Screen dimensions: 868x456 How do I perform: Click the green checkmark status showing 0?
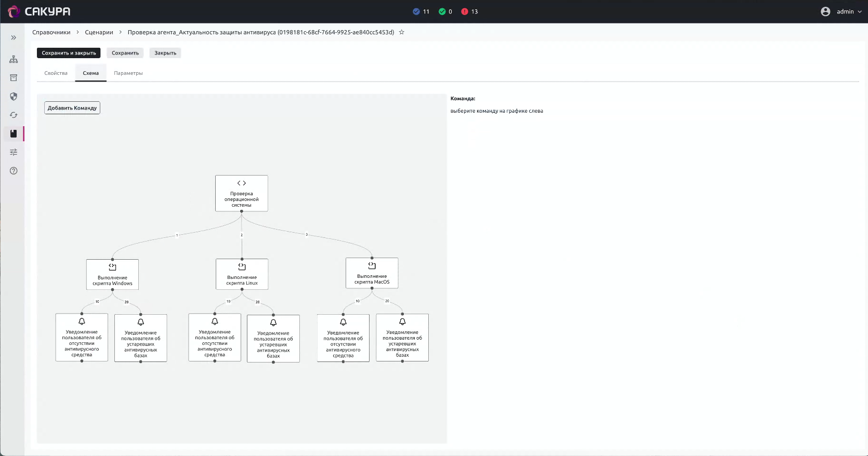tap(445, 11)
